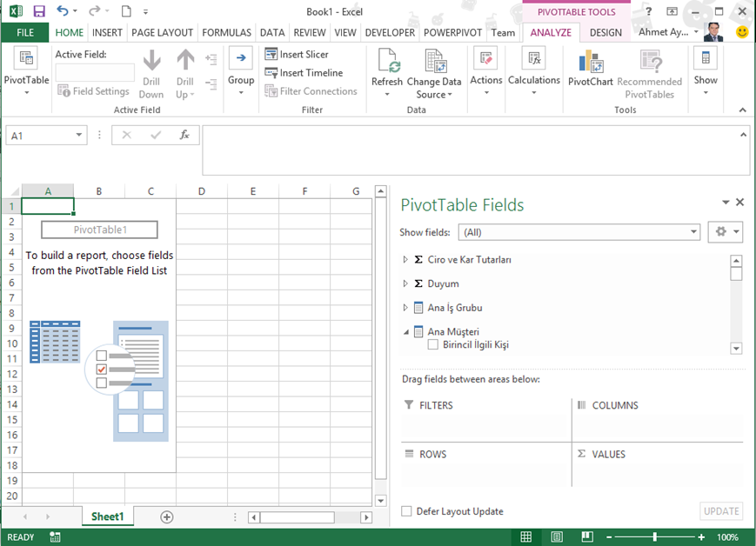The width and height of the screenshot is (756, 546).
Task: Open Change Data Source
Action: tap(434, 74)
